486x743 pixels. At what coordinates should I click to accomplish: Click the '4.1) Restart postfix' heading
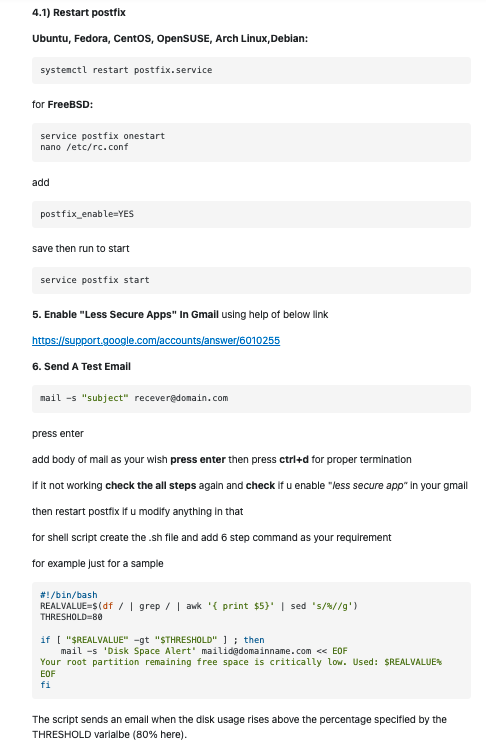point(79,13)
